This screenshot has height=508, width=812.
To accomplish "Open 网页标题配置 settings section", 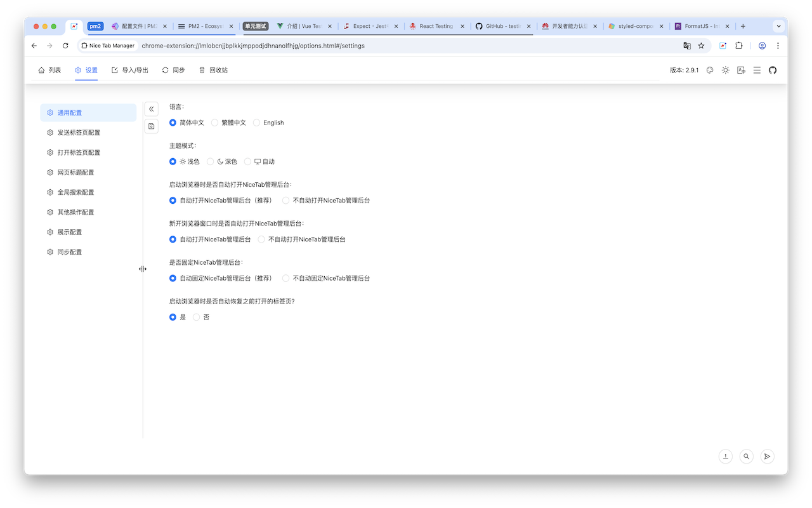I will 88,172.
